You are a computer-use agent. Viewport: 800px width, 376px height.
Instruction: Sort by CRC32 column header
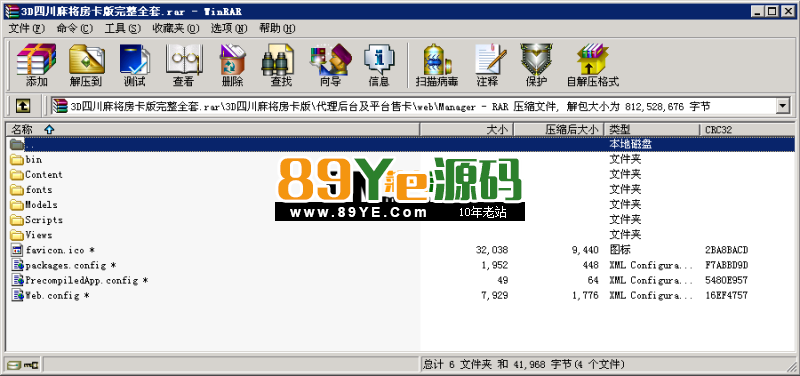point(746,130)
